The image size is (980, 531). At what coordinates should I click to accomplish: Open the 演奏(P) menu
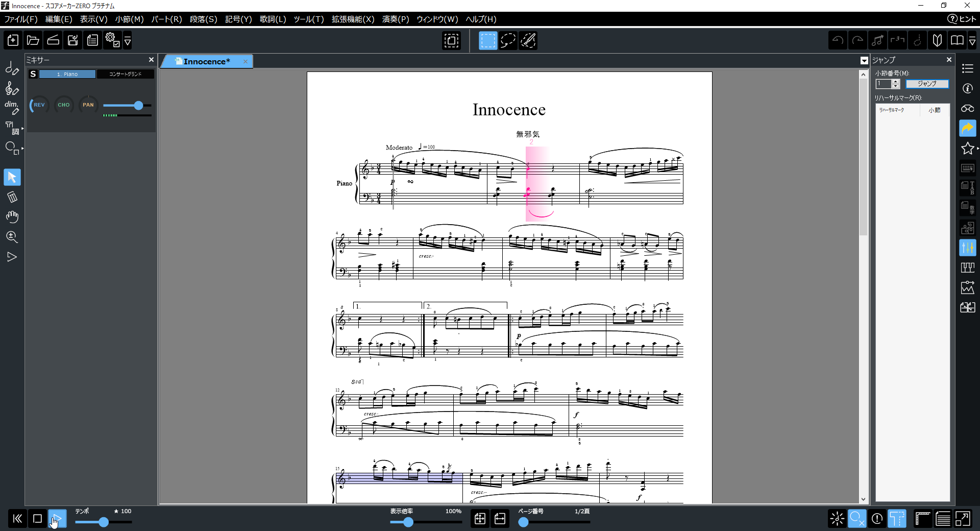tap(396, 19)
